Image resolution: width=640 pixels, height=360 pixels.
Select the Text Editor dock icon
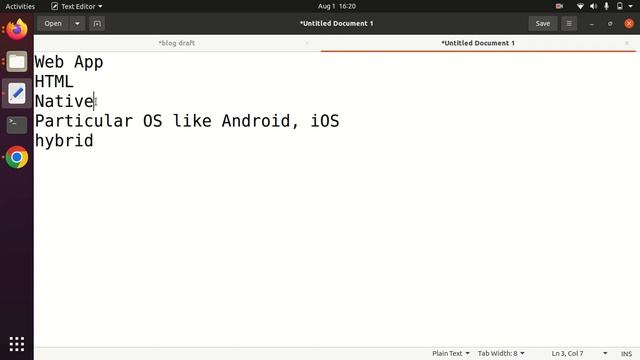[17, 93]
